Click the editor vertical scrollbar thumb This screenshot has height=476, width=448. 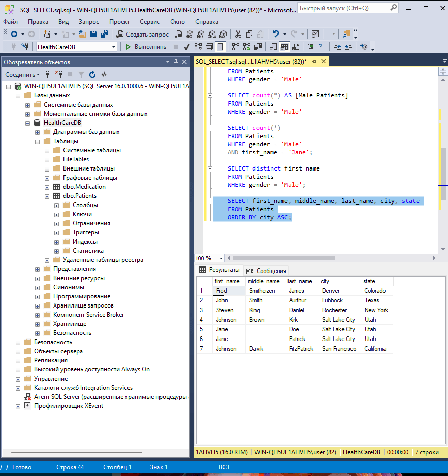pyautogui.click(x=444, y=174)
